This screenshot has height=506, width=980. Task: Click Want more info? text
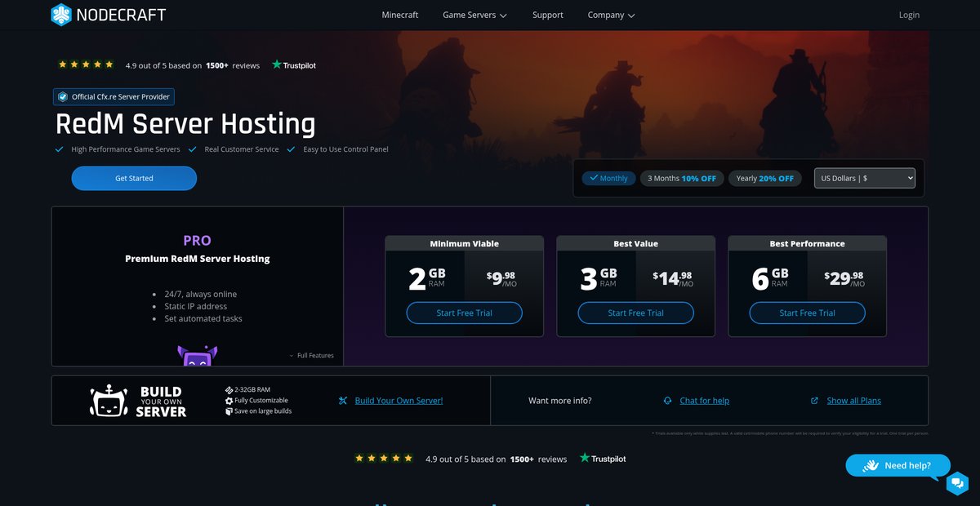(x=560, y=401)
